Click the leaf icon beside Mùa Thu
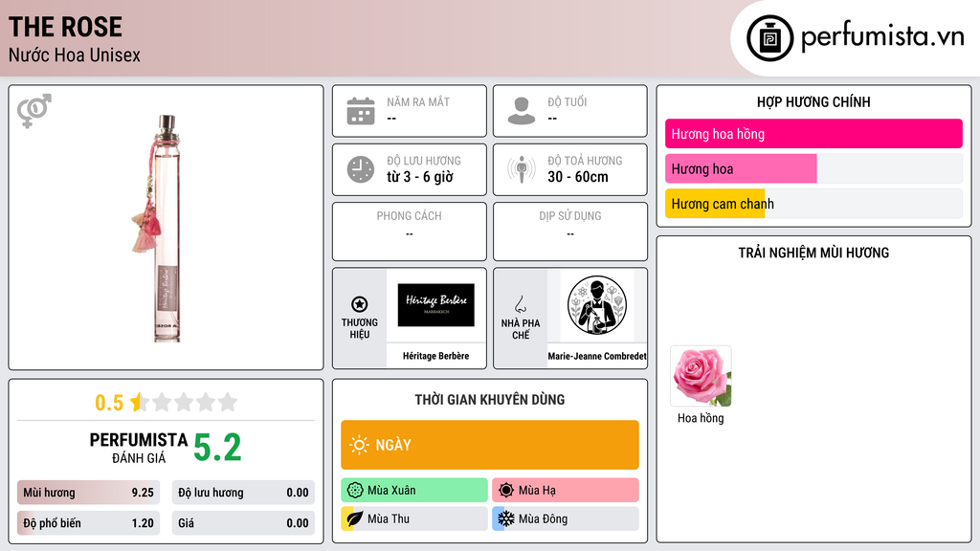This screenshot has width=980, height=551. pos(355,518)
